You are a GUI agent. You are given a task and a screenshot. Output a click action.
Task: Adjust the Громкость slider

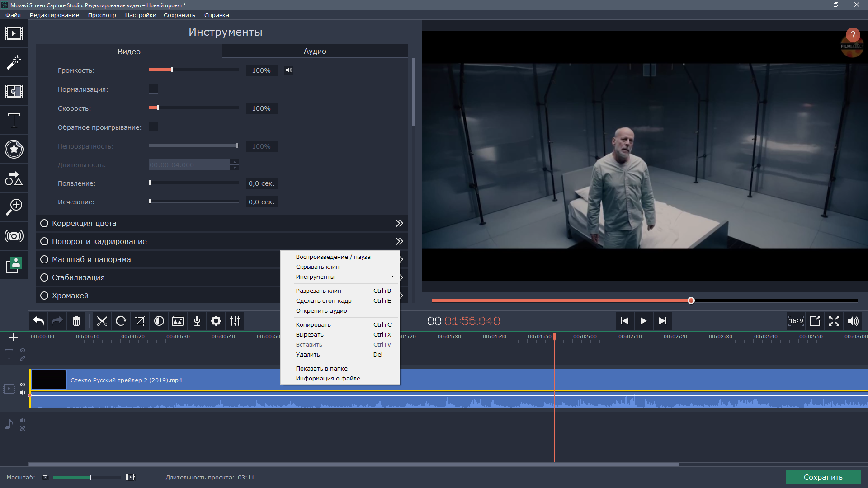(x=172, y=70)
